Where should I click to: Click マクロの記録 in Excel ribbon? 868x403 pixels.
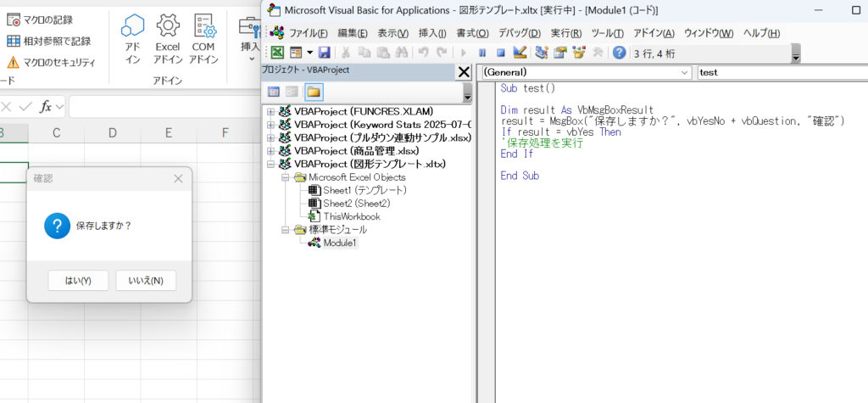coord(40,20)
